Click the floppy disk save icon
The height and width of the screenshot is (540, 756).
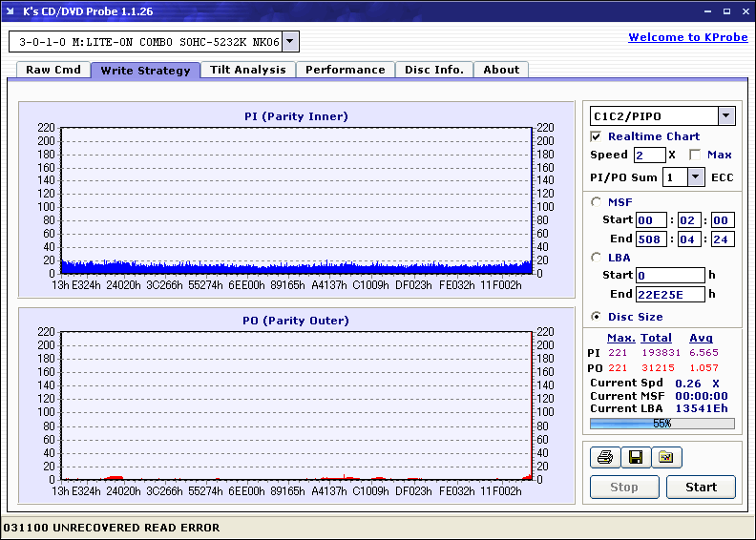635,458
